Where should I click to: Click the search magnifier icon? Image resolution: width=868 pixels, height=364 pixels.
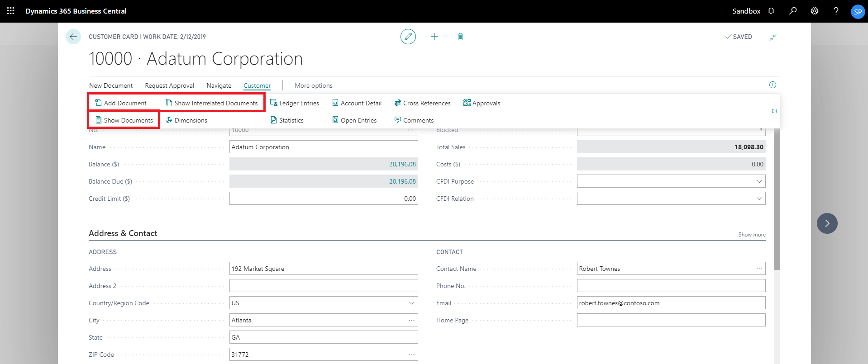tap(793, 11)
